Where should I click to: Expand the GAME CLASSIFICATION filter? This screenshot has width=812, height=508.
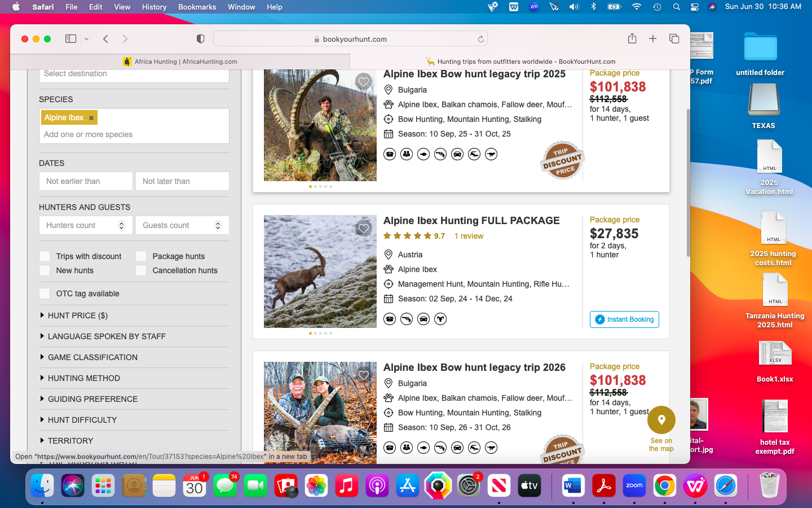pos(92,357)
